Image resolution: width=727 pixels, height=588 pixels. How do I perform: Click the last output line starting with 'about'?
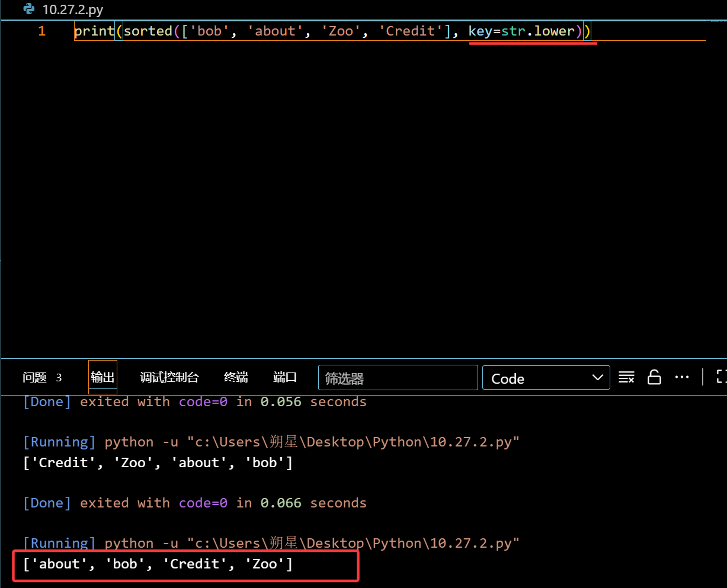(x=158, y=564)
